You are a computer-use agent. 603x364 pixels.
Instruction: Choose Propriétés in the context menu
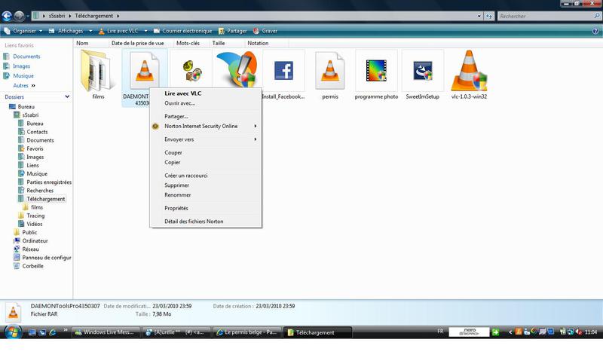176,208
